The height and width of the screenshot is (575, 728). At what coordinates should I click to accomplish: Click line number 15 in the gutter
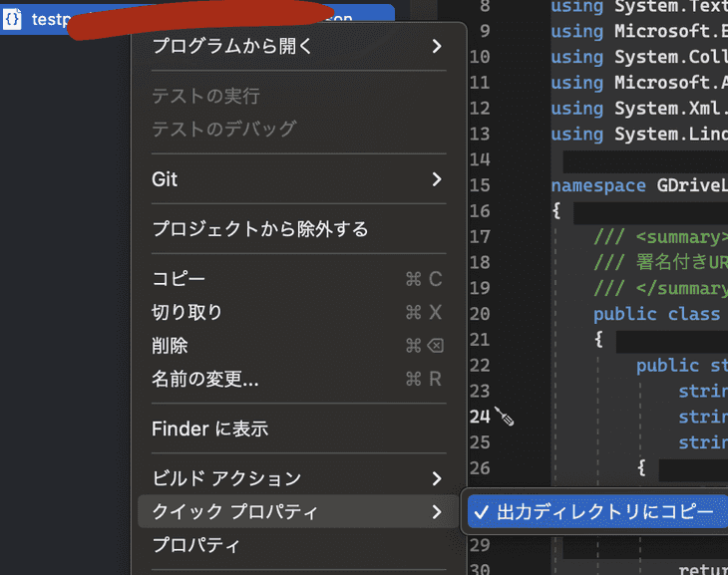(480, 185)
